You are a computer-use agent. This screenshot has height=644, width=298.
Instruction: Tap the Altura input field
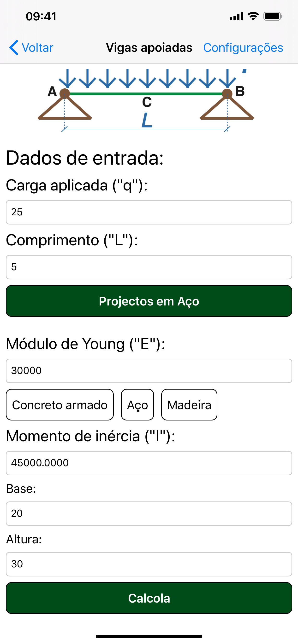point(149,564)
